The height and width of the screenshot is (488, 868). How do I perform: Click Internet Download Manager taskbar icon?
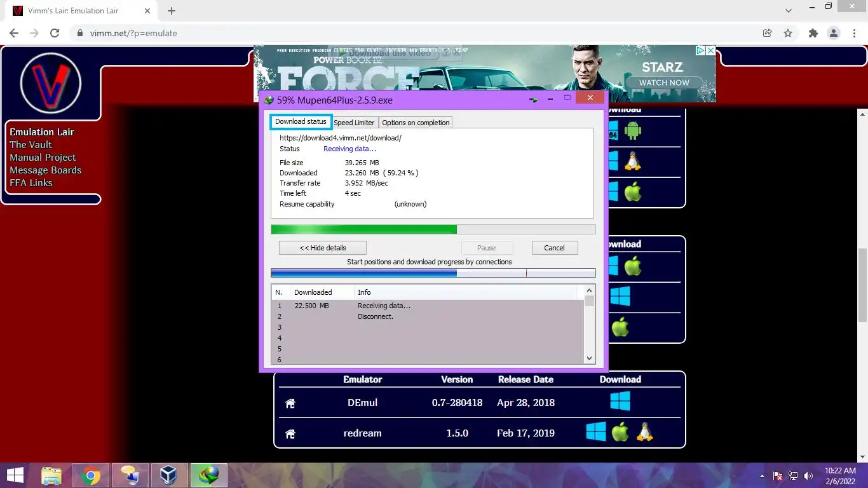click(x=208, y=475)
